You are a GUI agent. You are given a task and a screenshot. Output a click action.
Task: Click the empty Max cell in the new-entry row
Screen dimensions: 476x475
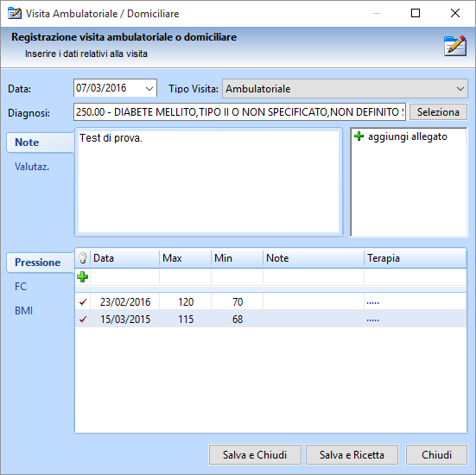tap(185, 277)
